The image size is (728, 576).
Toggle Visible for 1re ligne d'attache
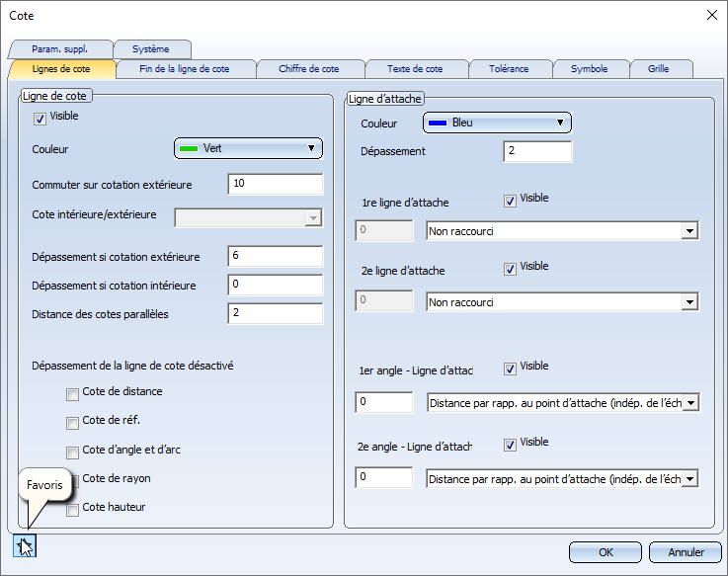coord(510,201)
